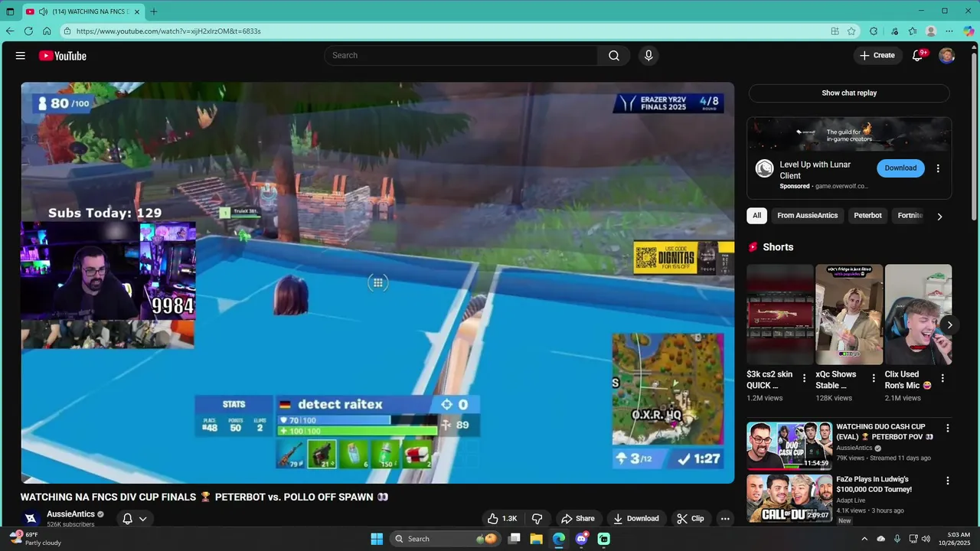980x551 pixels.
Task: Mute the YouTube tab audio icon
Action: (x=43, y=11)
